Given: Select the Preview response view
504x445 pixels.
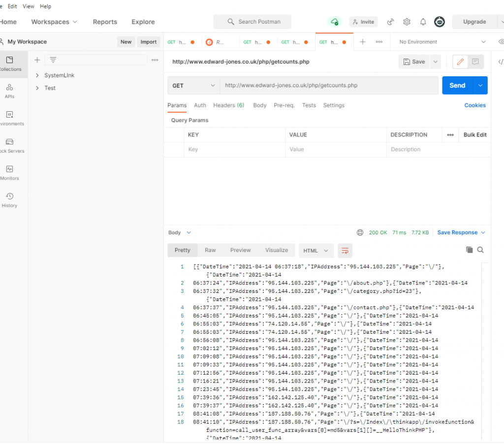Looking at the screenshot, I should pos(240,250).
